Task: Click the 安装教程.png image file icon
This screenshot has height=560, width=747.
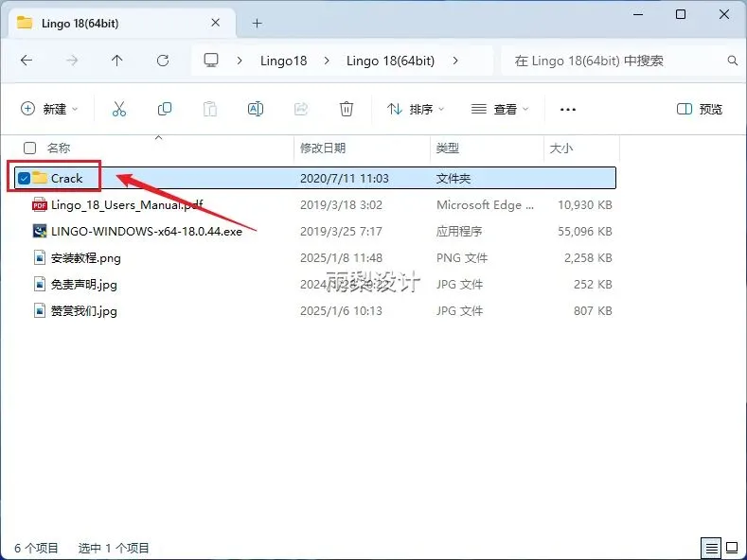Action: [40, 257]
